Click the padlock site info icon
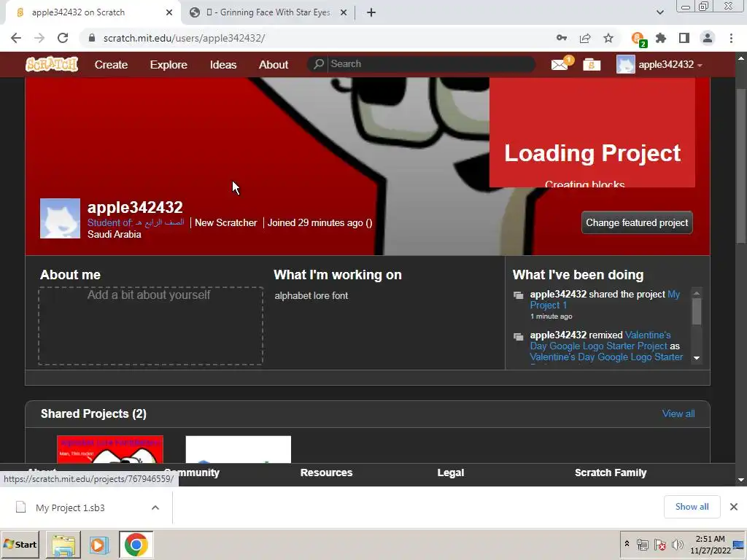This screenshot has width=747, height=560. [92, 38]
